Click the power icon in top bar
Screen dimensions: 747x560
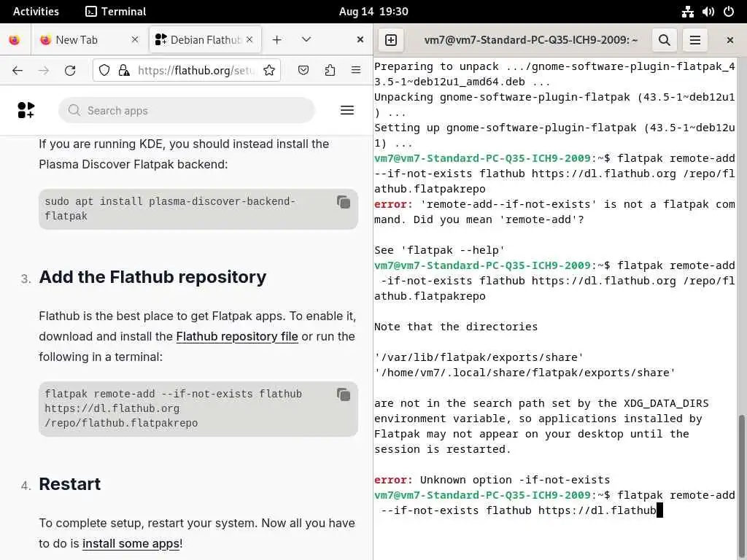click(x=729, y=12)
